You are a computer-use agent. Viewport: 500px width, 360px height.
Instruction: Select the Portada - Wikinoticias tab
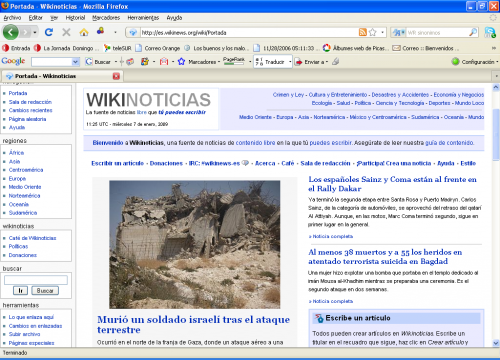(x=62, y=76)
